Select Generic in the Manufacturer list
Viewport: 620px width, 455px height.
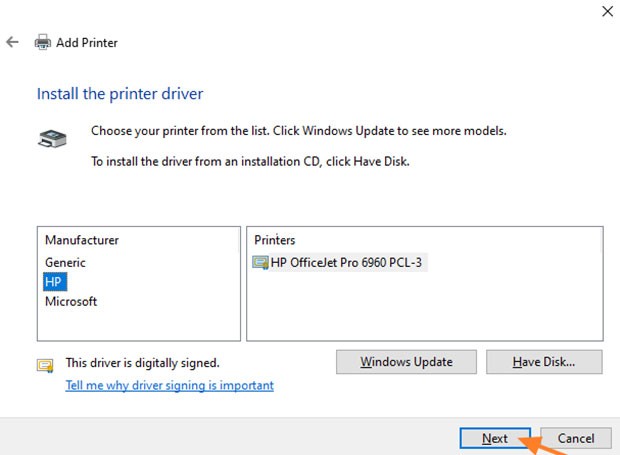pos(65,262)
